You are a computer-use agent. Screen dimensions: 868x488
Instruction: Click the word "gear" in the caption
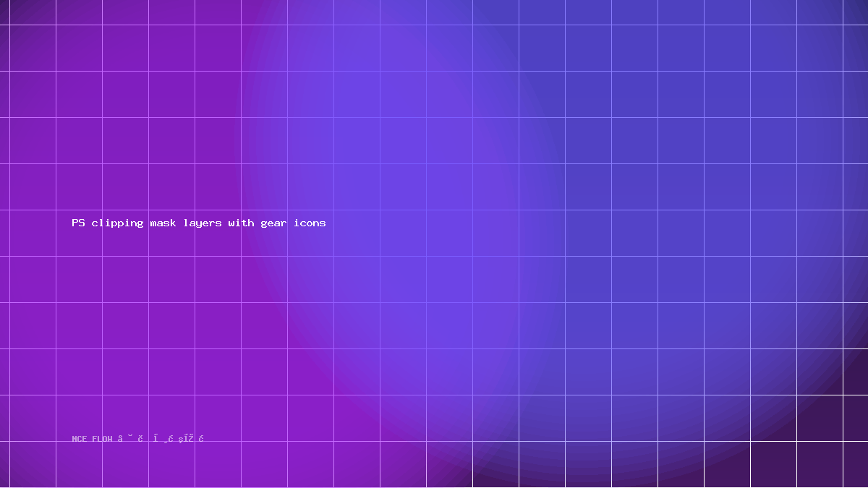(x=273, y=223)
